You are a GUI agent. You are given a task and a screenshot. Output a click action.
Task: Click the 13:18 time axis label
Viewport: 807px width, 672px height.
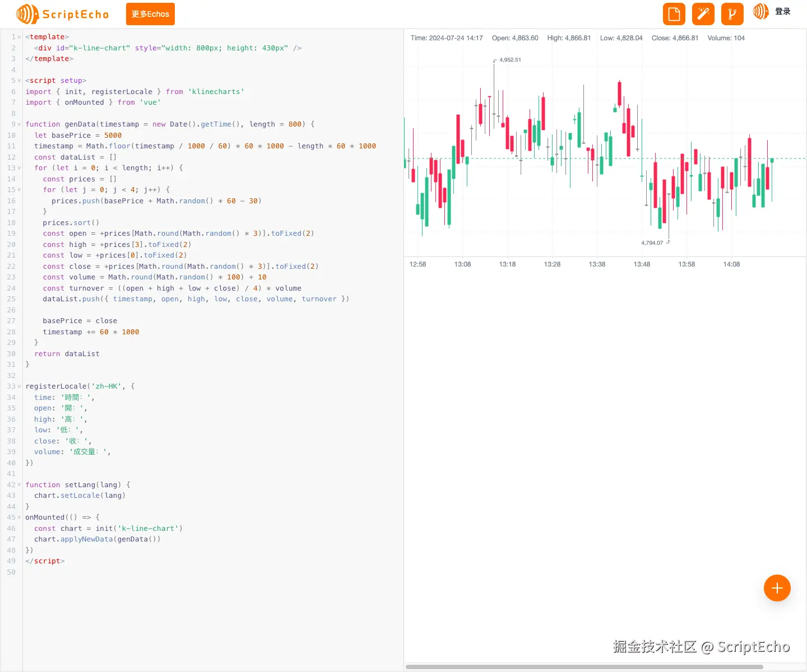507,264
